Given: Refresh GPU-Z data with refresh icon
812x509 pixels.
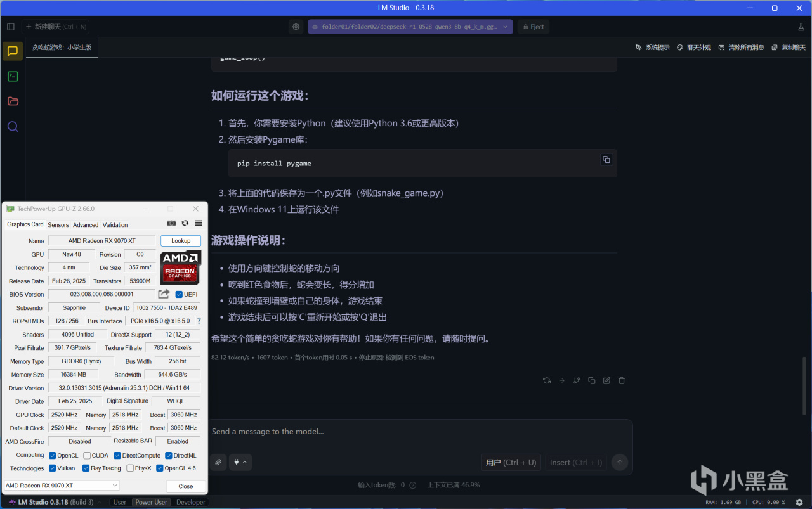Looking at the screenshot, I should tap(185, 223).
